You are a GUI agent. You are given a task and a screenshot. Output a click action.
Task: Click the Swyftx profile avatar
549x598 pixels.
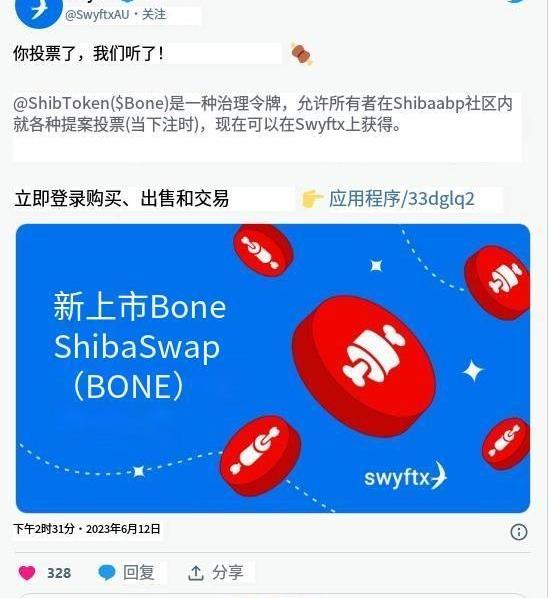click(x=38, y=11)
